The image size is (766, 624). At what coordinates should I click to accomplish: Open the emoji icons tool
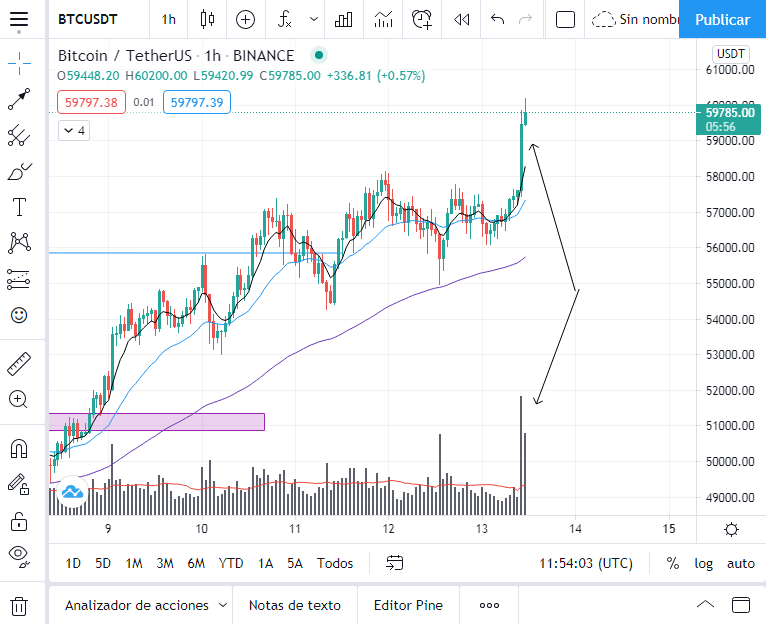click(x=19, y=315)
